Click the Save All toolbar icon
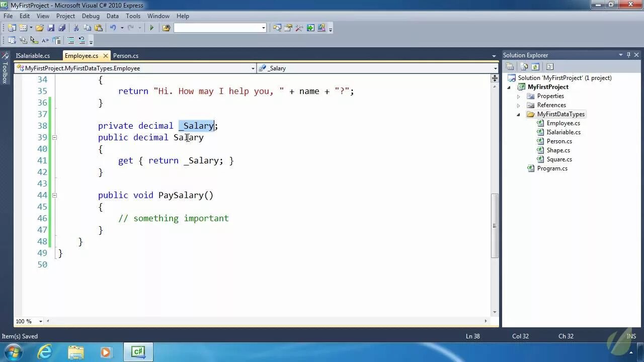 [62, 28]
